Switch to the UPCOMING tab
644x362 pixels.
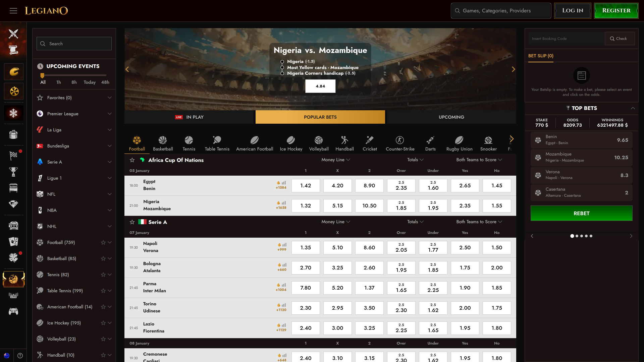coord(451,117)
